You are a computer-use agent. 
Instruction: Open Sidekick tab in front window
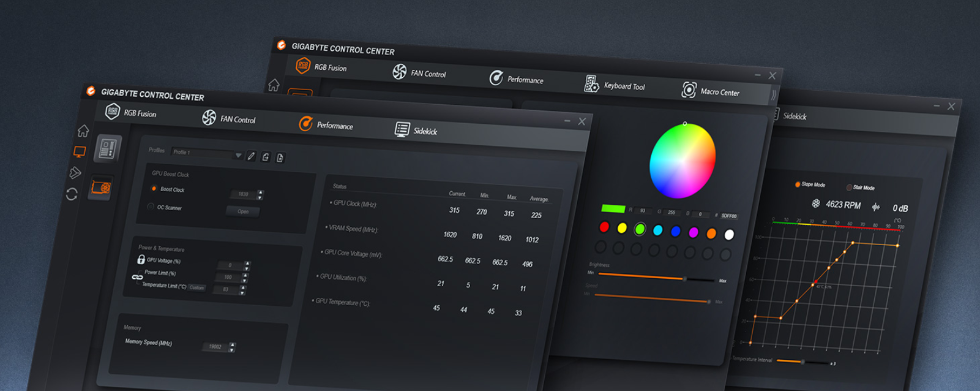416,130
